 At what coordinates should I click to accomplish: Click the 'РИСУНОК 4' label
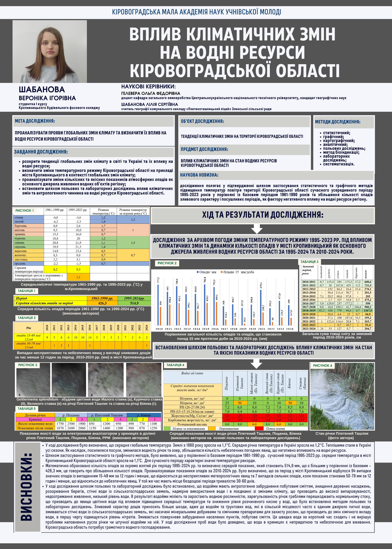[x=322, y=366]
